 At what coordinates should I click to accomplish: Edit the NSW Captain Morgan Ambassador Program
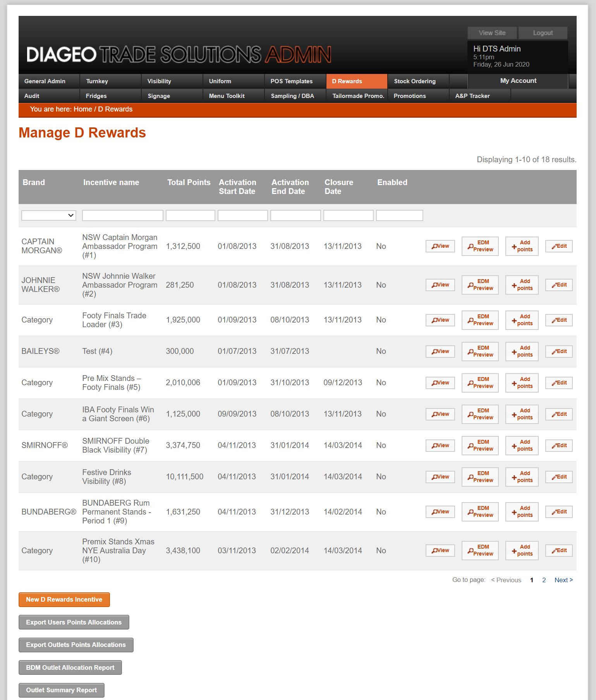pyautogui.click(x=559, y=246)
